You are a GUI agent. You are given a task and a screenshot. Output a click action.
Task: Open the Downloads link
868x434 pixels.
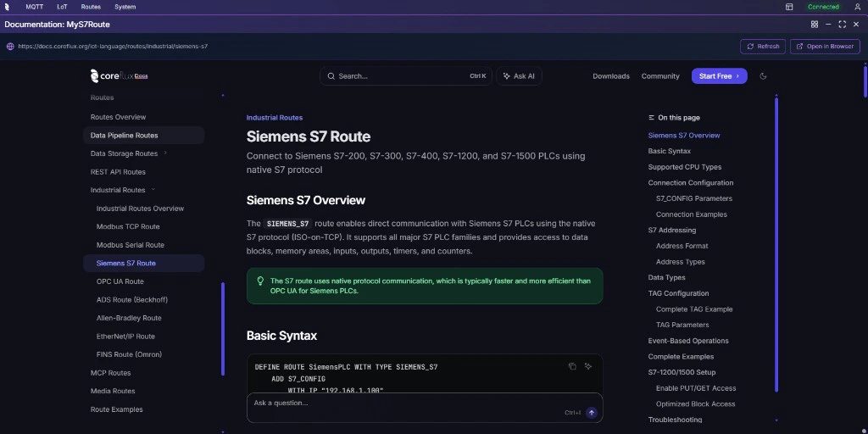[x=611, y=76]
